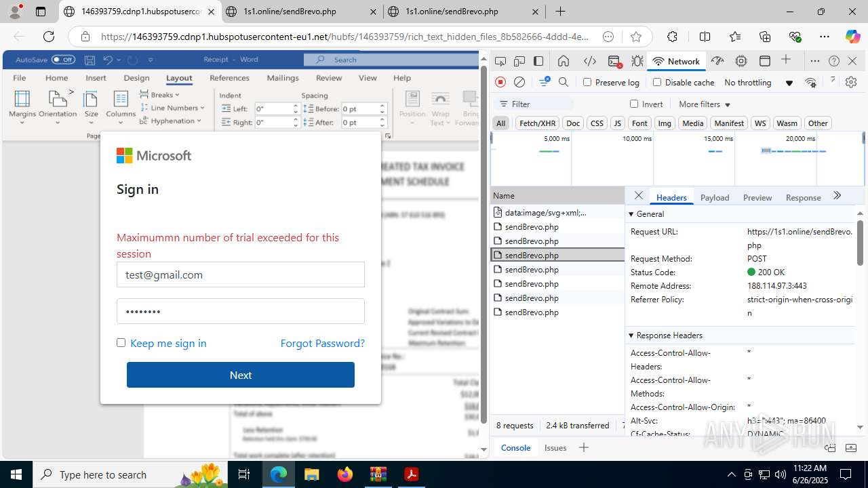Image resolution: width=868 pixels, height=488 pixels.
Task: Toggle the network filter bar icon
Action: coord(544,82)
